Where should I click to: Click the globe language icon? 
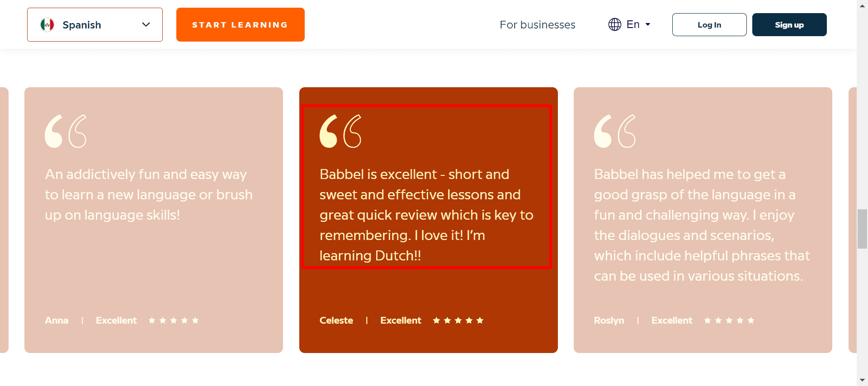(614, 24)
